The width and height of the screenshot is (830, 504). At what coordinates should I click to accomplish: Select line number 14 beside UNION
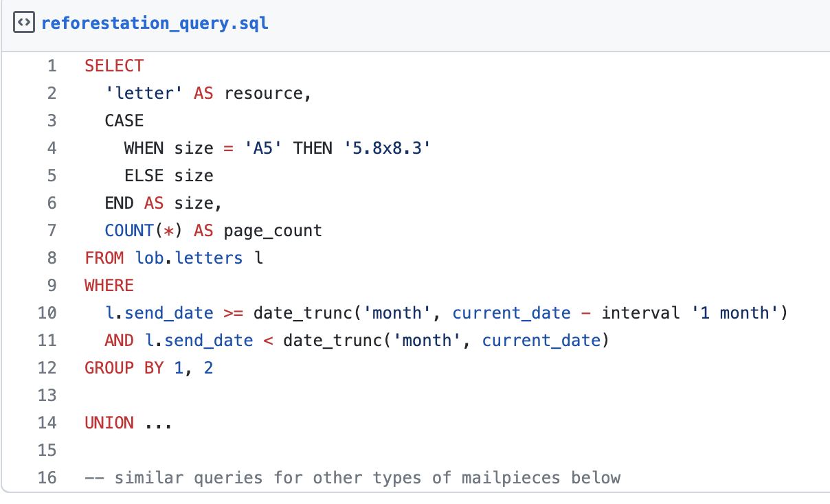point(47,423)
